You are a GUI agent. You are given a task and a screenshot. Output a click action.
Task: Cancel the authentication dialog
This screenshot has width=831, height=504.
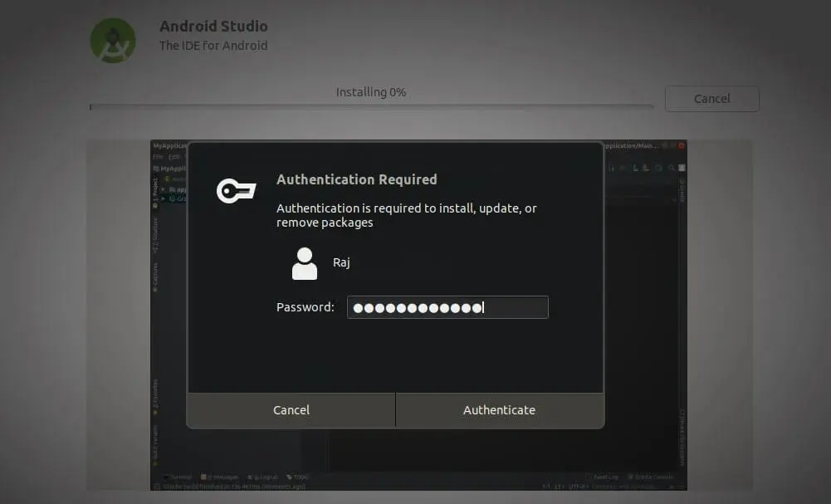click(291, 410)
